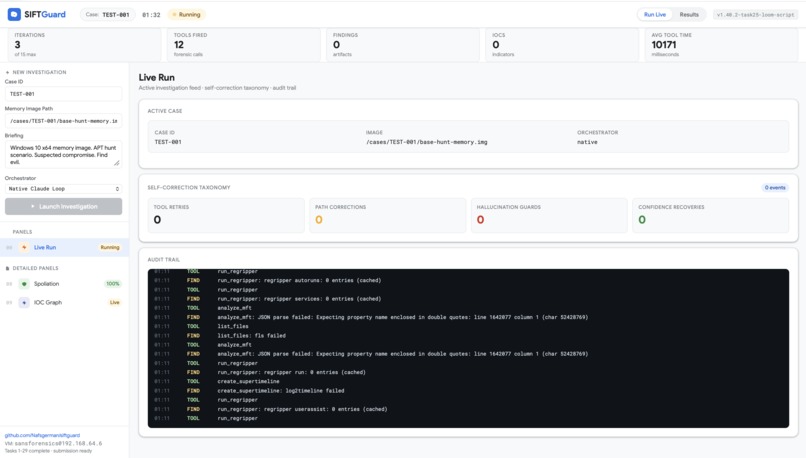Viewport: 806px width, 458px height.
Task: Click the Launch Investigation button
Action: 64,206
